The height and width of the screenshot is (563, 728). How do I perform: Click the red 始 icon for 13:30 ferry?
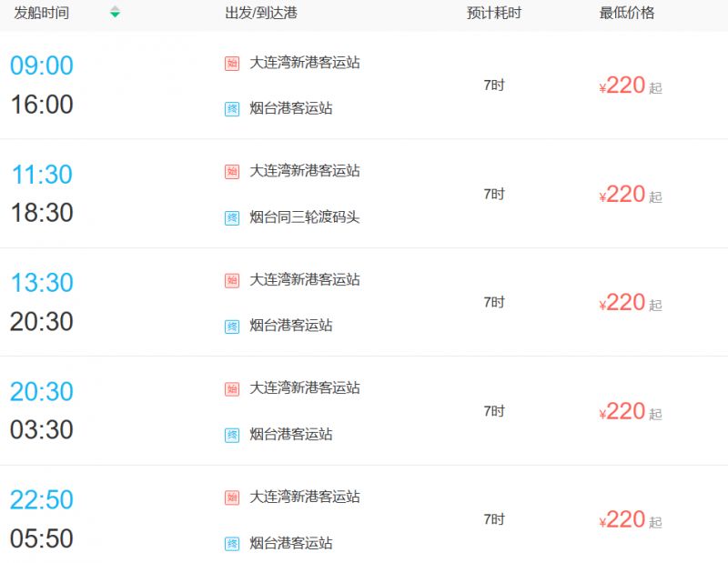tap(232, 280)
